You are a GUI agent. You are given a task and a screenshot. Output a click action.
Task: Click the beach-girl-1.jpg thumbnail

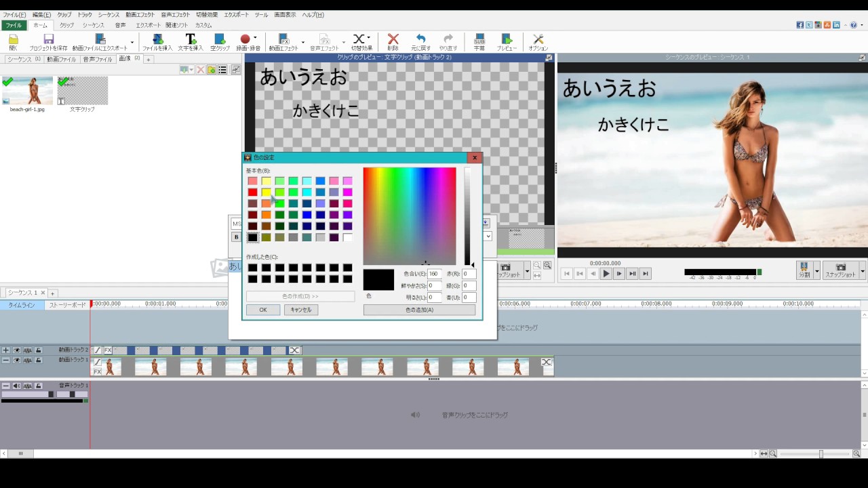tap(27, 91)
